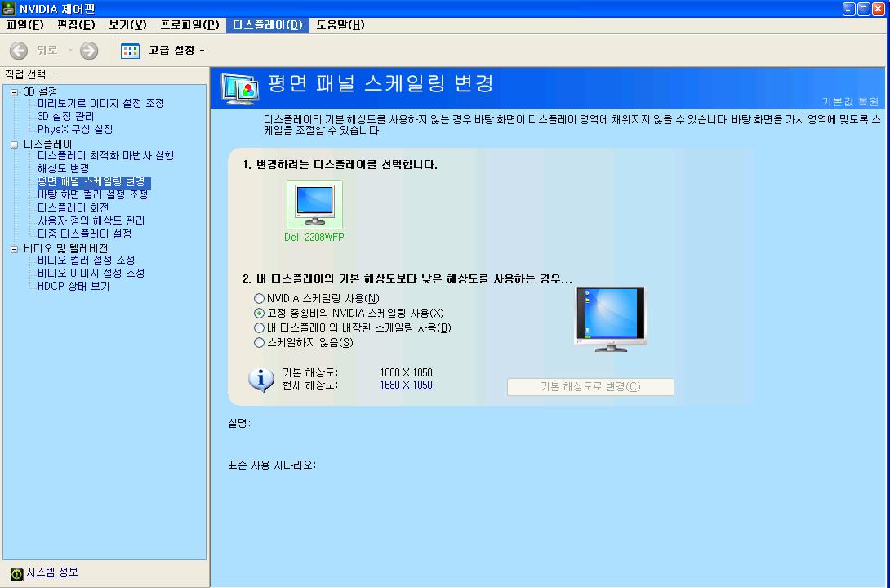The height and width of the screenshot is (588, 890).
Task: Close the NVIDIA 제어판 window
Action: click(878, 8)
